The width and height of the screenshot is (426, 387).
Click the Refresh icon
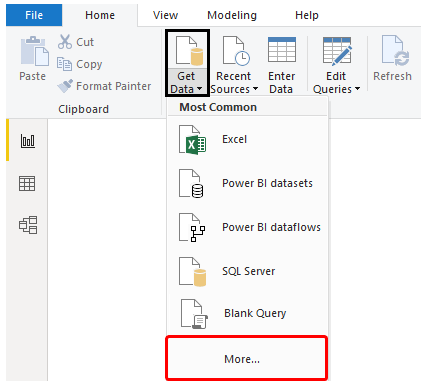coord(396,51)
